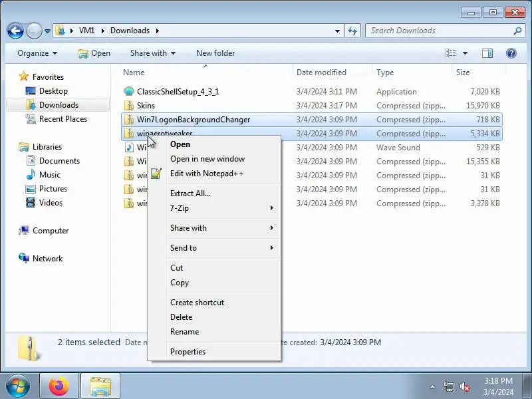Refresh the Downloads folder view
Image resolution: width=532 pixels, height=399 pixels.
pyautogui.click(x=352, y=31)
